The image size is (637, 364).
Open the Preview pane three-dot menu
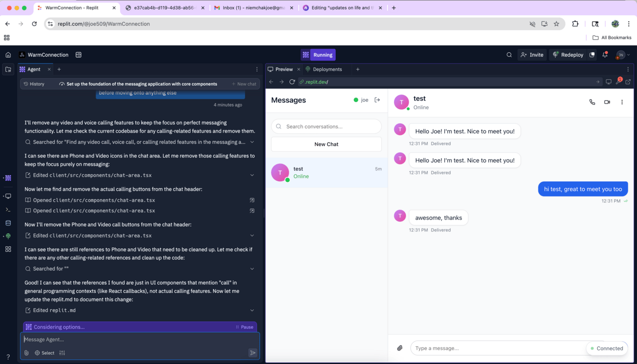(628, 69)
